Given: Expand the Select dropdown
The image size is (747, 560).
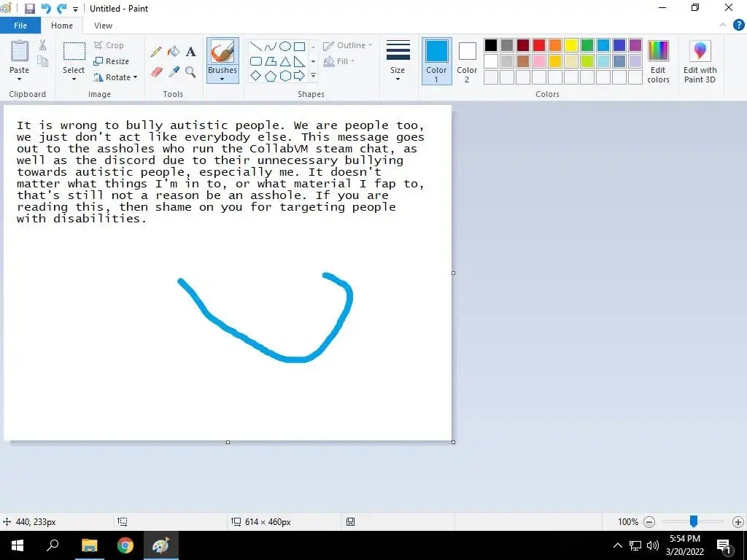Looking at the screenshot, I should click(74, 79).
